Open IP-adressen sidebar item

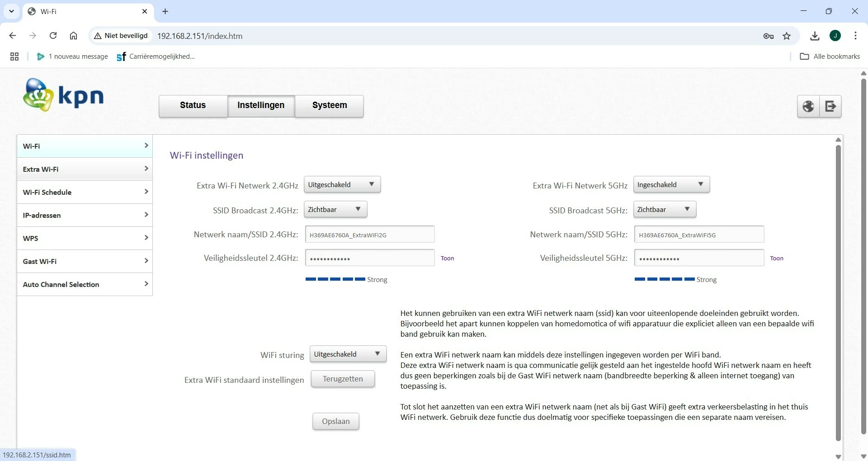point(85,215)
